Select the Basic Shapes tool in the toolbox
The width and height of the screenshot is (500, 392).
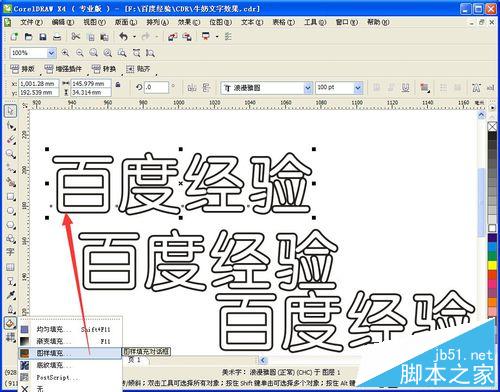[x=11, y=239]
